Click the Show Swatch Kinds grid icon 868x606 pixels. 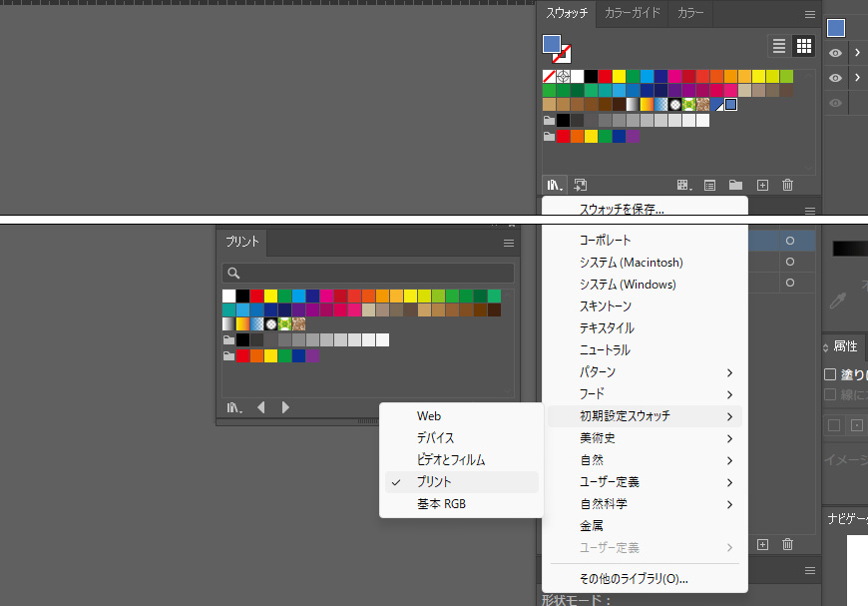click(x=683, y=185)
